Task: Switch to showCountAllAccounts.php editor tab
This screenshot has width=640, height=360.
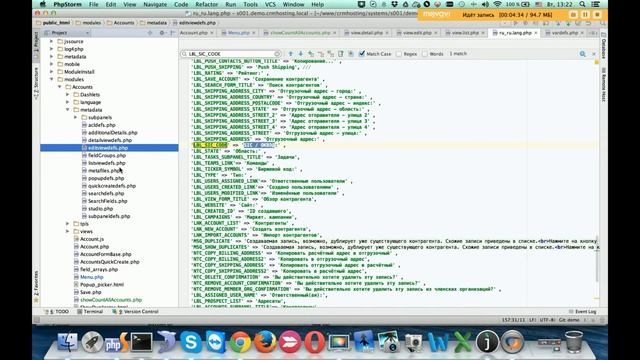Action: (x=300, y=33)
